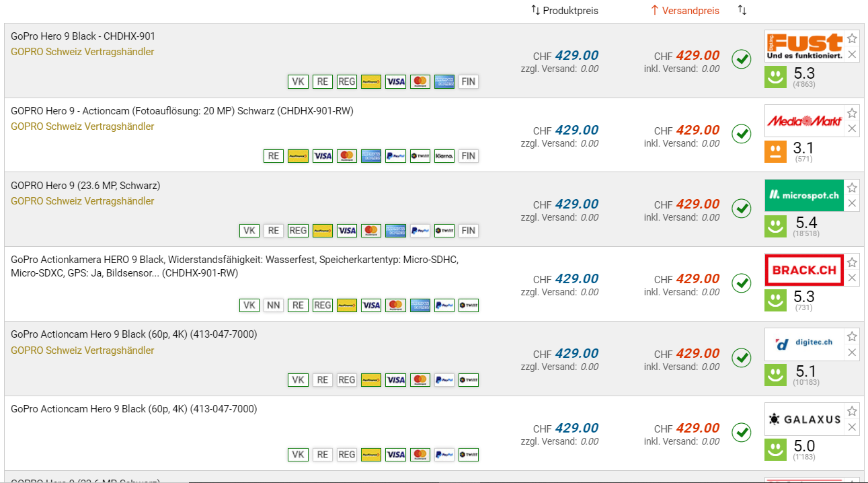Click the orange smiley rating for MediaMarkt

(x=775, y=151)
